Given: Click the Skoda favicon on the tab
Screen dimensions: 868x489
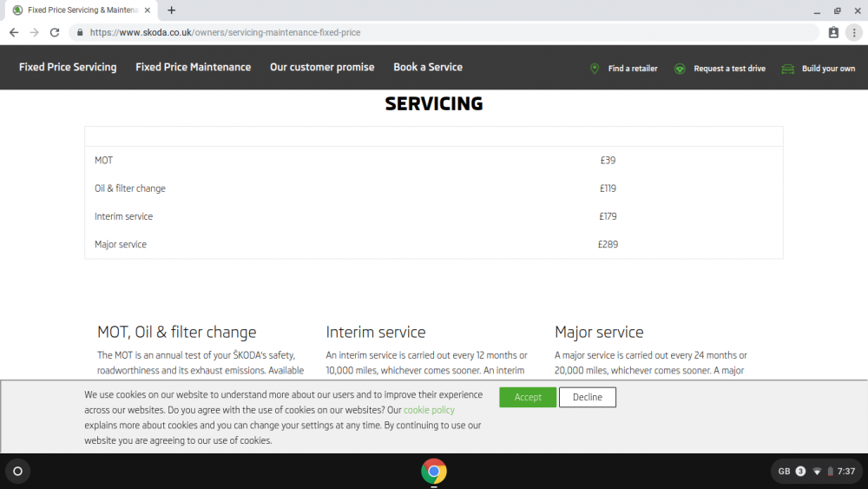Looking at the screenshot, I should coord(17,10).
